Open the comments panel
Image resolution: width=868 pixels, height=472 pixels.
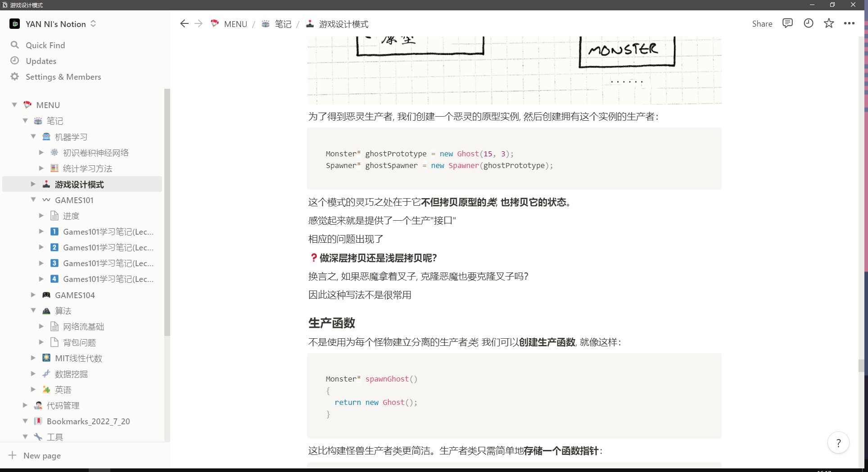787,23
